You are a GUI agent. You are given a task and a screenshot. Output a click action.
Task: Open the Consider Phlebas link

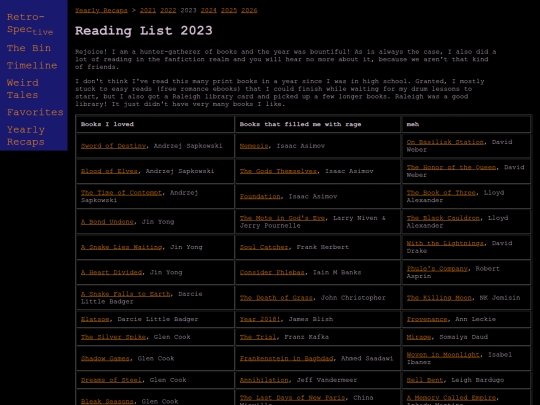pyautogui.click(x=272, y=272)
